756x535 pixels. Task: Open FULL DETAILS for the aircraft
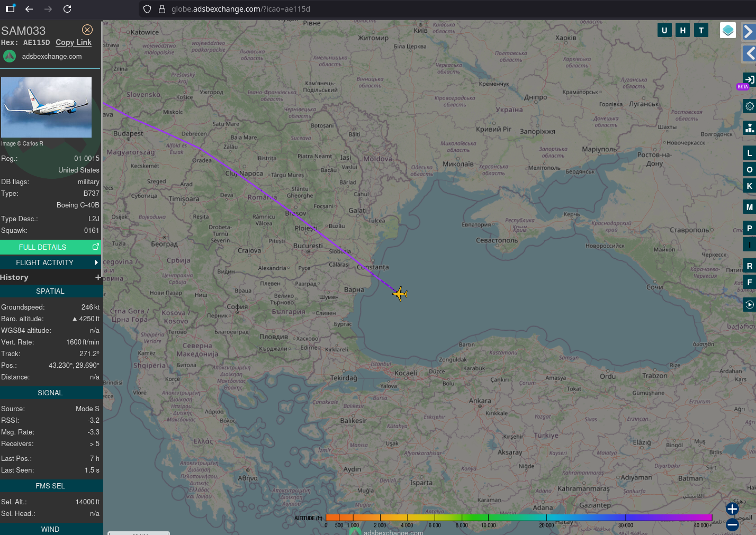click(x=50, y=247)
